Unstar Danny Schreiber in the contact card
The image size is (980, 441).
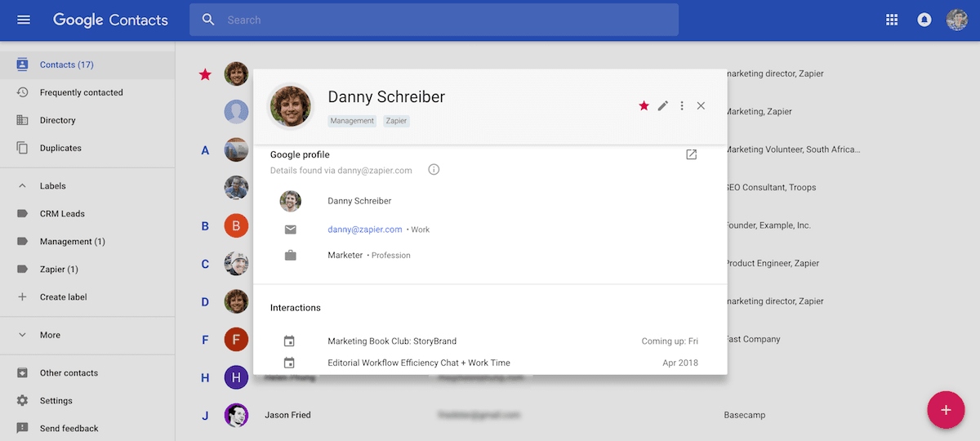click(644, 105)
